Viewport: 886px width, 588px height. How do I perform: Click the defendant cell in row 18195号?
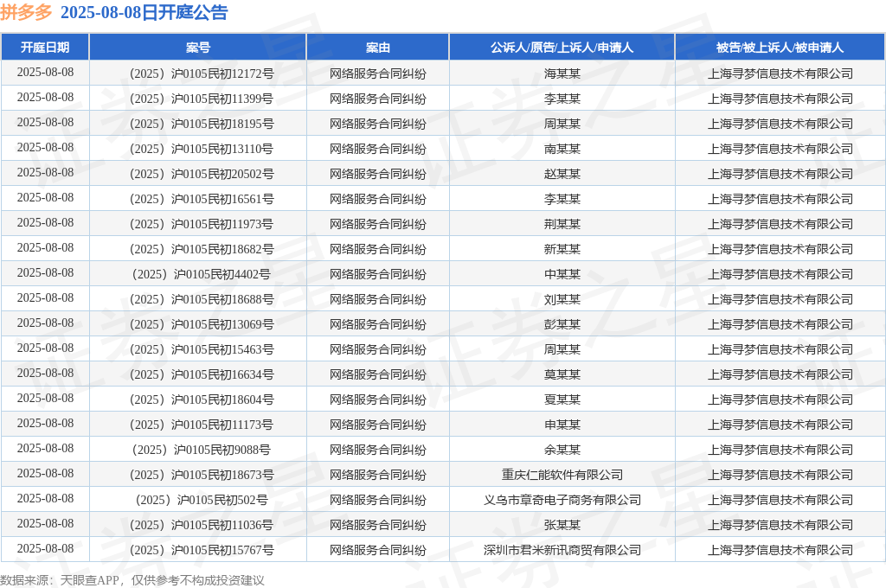click(x=780, y=124)
